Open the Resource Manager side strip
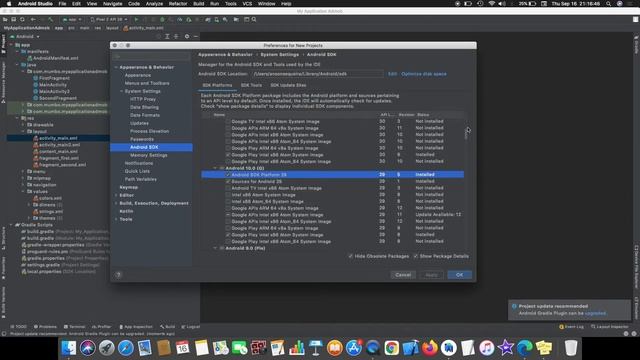This screenshot has height=360, width=640. (x=3, y=82)
